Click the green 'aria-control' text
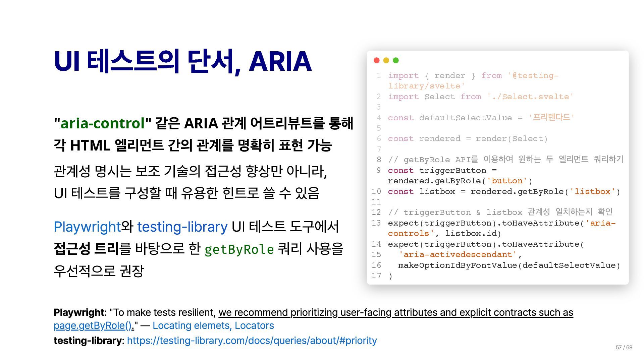 103,123
